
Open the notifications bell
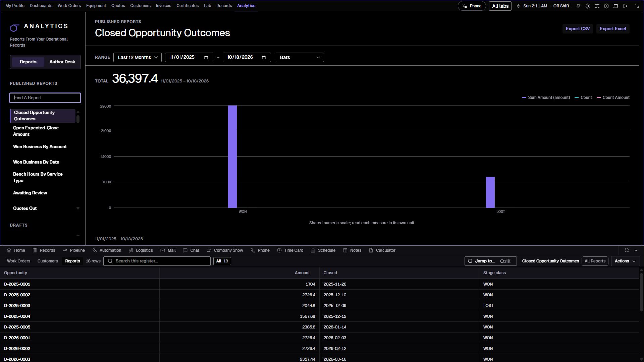[x=578, y=6]
